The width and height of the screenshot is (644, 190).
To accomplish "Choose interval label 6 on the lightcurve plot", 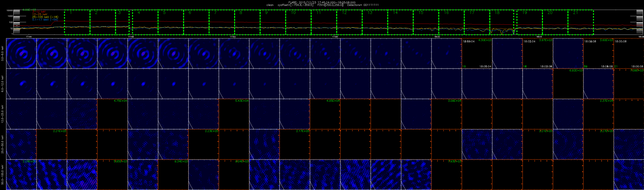I will 190,13.
